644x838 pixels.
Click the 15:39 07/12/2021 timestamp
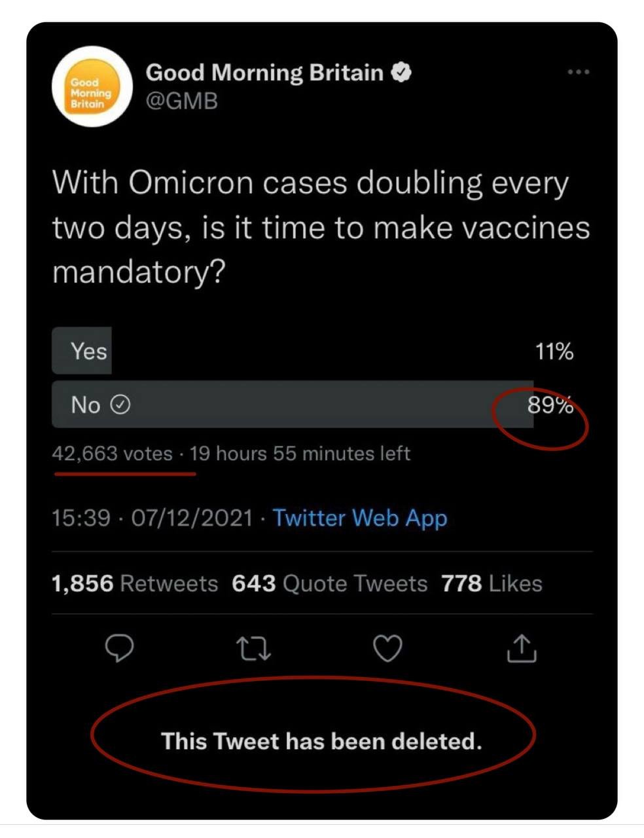click(152, 518)
